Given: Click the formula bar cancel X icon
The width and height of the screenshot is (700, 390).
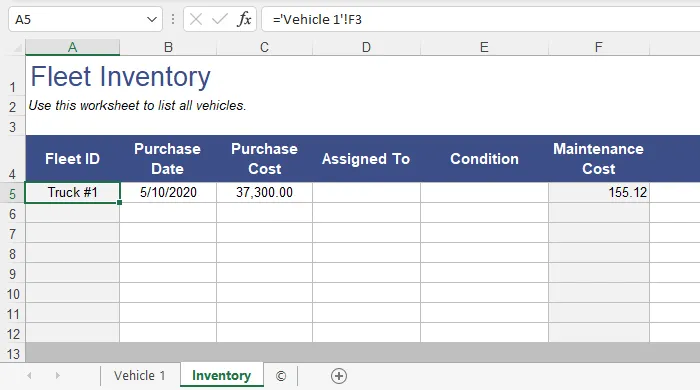Looking at the screenshot, I should [196, 19].
